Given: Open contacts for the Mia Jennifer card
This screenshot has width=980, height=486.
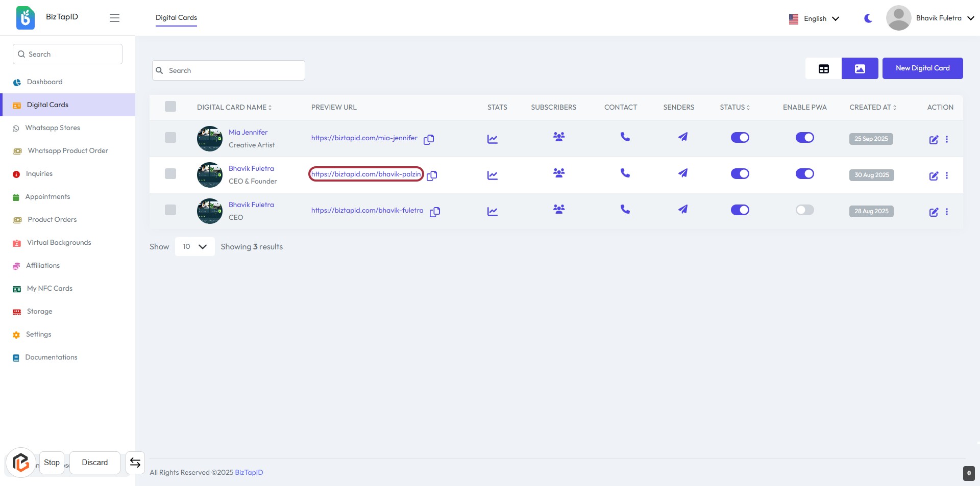Looking at the screenshot, I should (x=625, y=137).
